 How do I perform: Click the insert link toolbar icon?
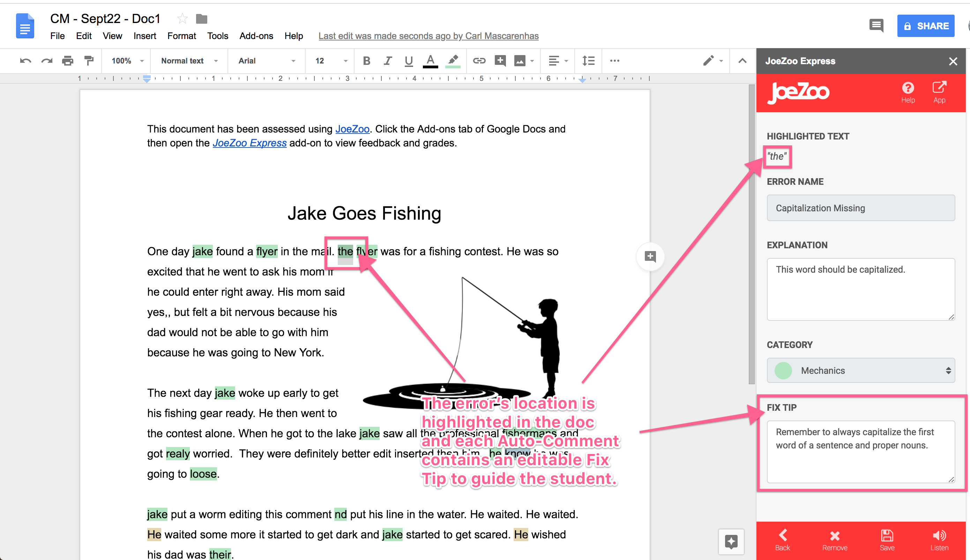point(479,61)
